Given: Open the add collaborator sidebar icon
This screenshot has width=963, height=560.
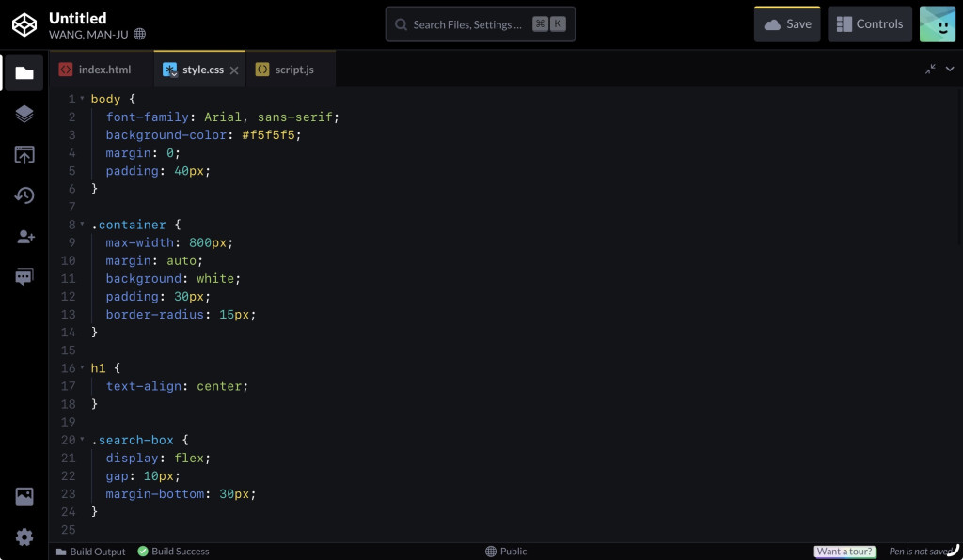Looking at the screenshot, I should 25,237.
